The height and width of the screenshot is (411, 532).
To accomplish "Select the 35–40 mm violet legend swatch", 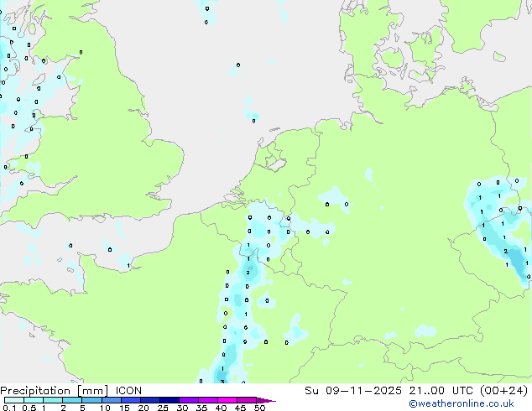I will point(208,400).
